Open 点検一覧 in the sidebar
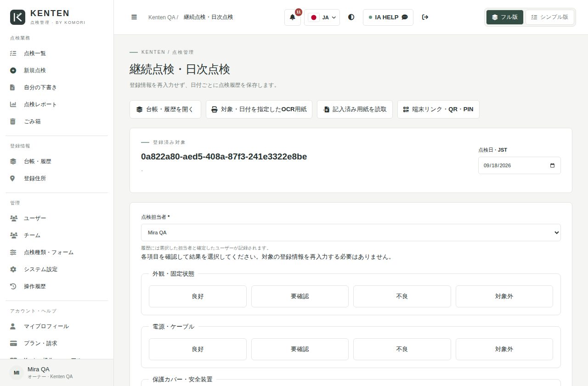Viewport: 588px width, 386px height. click(x=57, y=53)
